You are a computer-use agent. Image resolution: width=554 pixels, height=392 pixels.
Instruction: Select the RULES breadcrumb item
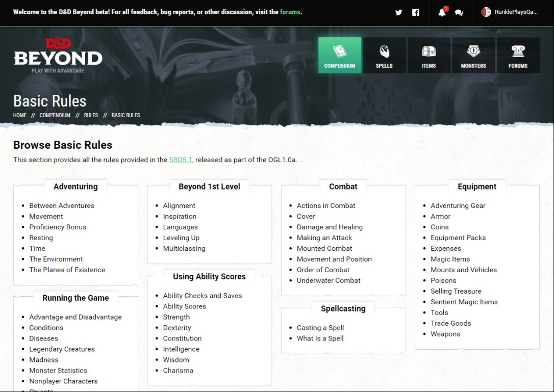[x=91, y=115]
